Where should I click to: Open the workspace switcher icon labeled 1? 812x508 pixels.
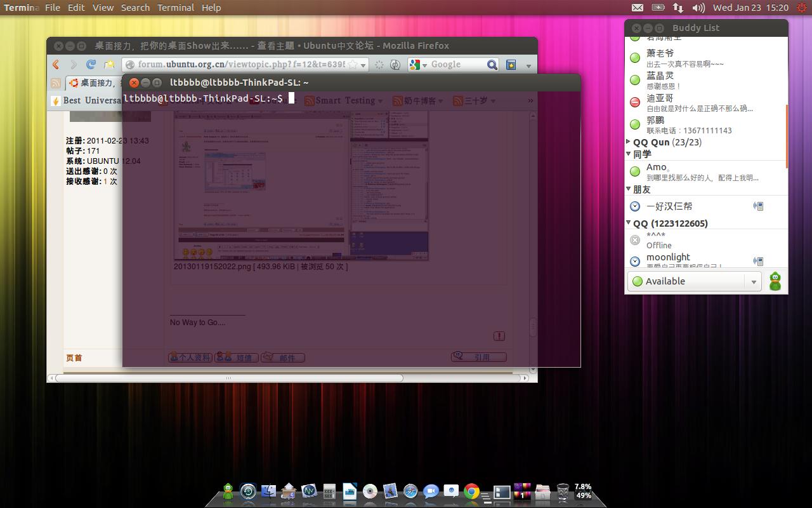[522, 491]
